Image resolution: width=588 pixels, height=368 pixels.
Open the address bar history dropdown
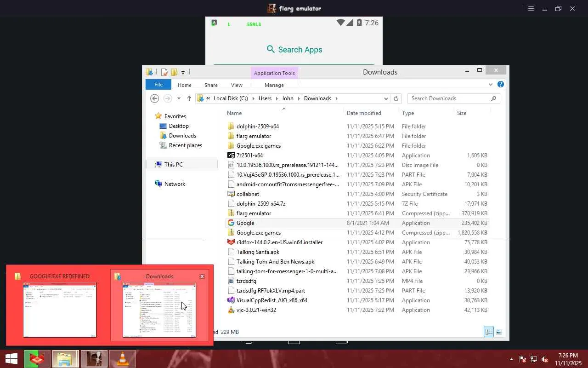(386, 98)
